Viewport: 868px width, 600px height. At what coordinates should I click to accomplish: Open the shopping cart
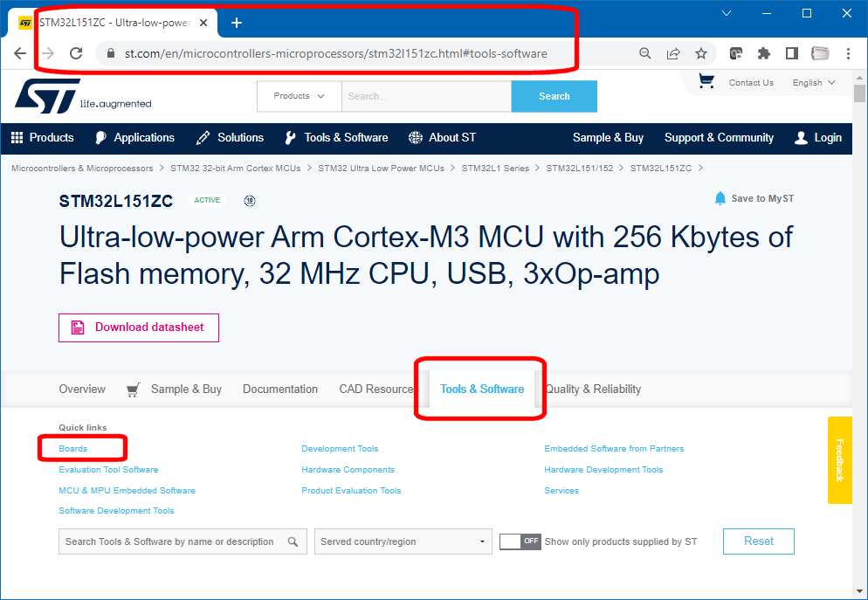pyautogui.click(x=706, y=81)
